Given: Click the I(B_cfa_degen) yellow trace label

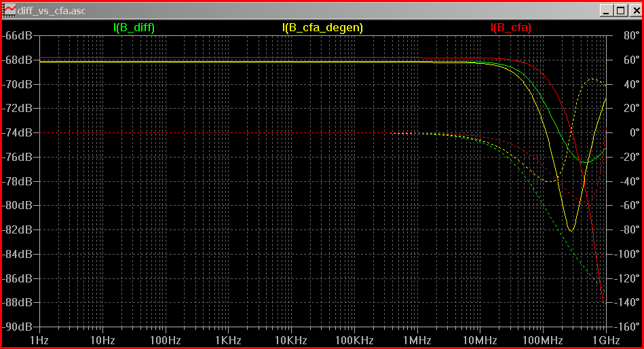Looking at the screenshot, I should pyautogui.click(x=322, y=28).
